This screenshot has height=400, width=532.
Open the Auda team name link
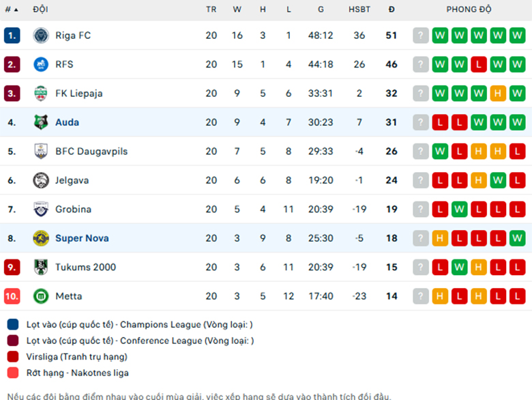(x=67, y=122)
